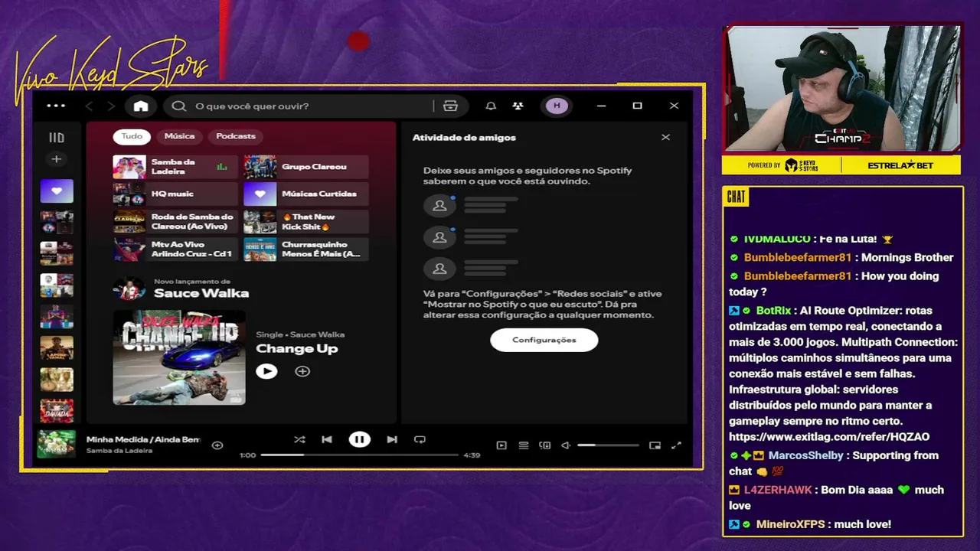Select the 'Tudo' filter chip
The image size is (980, 551).
132,136
